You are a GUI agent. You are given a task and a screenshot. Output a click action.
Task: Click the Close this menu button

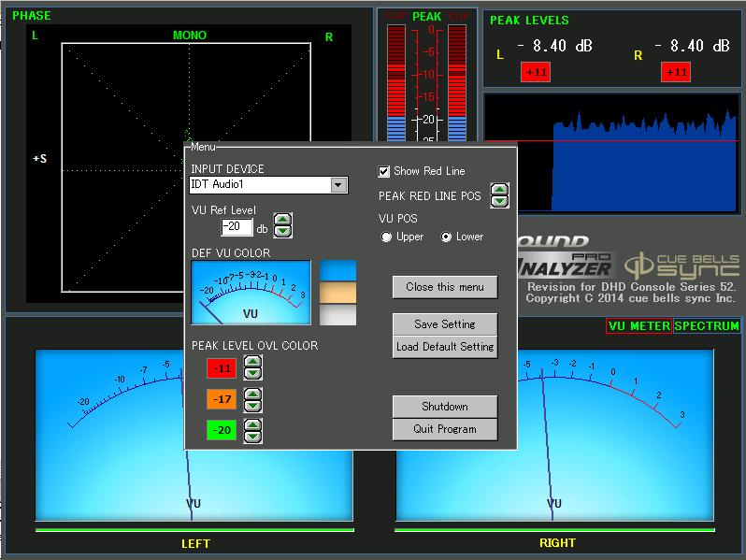pos(445,287)
